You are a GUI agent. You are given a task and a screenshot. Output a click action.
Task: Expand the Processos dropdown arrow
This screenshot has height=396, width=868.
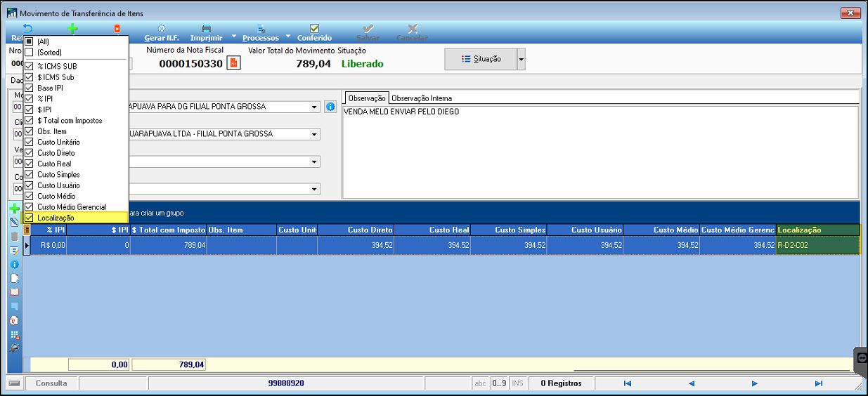(288, 37)
